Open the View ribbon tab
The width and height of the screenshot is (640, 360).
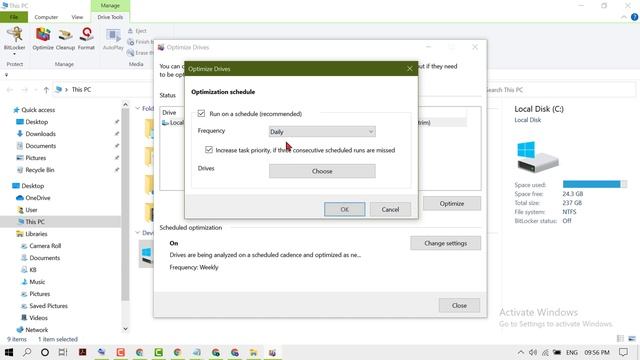tap(77, 17)
